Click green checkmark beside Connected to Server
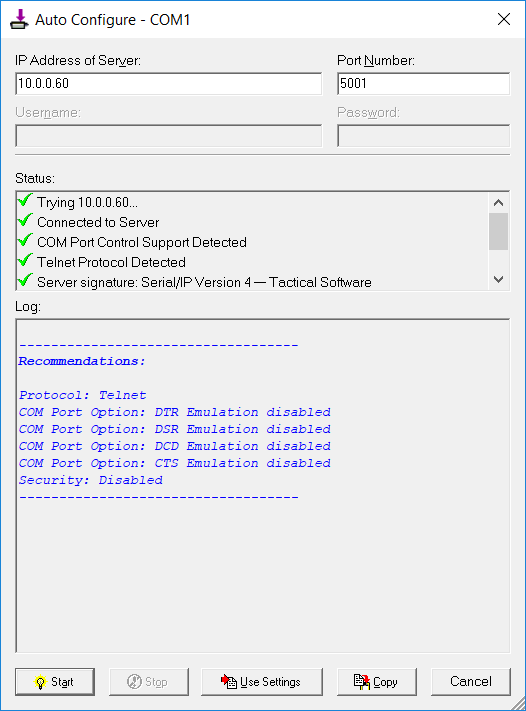Image resolution: width=526 pixels, height=711 pixels. (x=25, y=220)
